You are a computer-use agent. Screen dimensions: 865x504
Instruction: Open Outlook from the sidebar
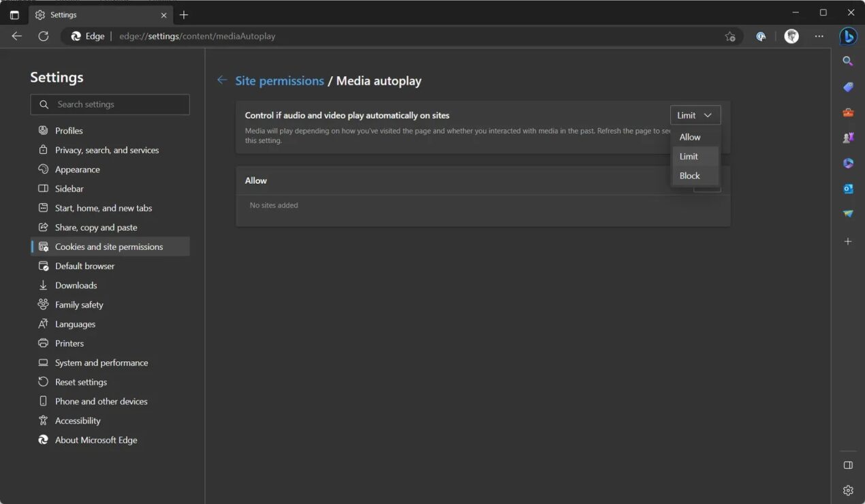(848, 188)
